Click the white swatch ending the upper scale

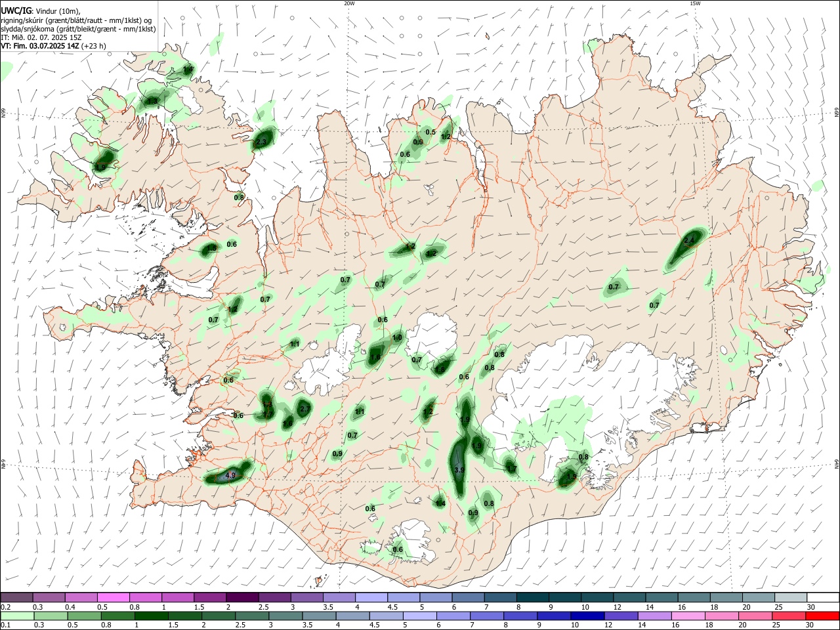(x=823, y=597)
